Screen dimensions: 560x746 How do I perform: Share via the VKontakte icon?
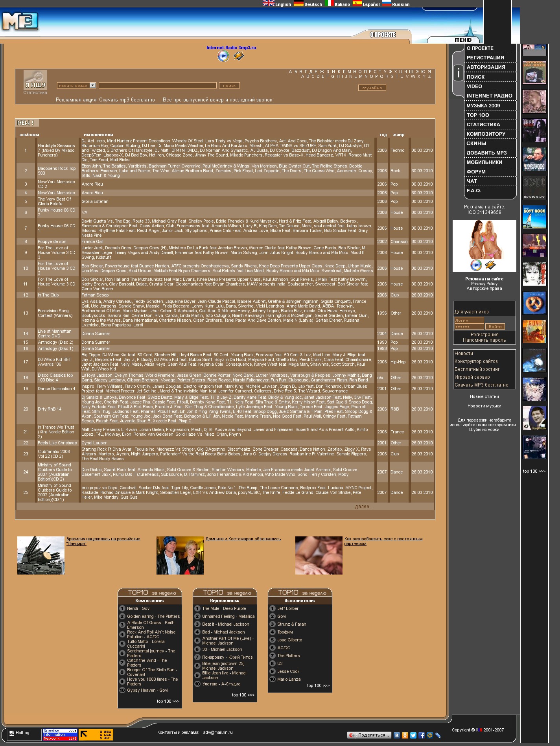click(396, 735)
